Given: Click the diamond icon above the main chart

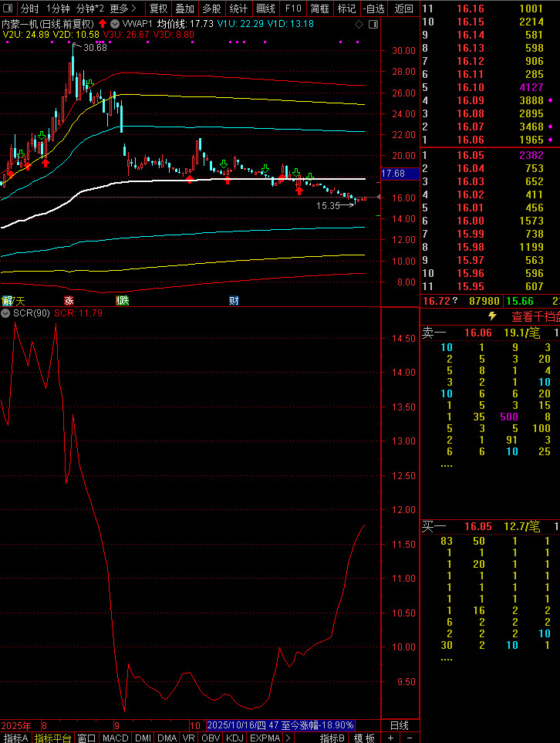Looking at the screenshot, I should pyautogui.click(x=359, y=24).
